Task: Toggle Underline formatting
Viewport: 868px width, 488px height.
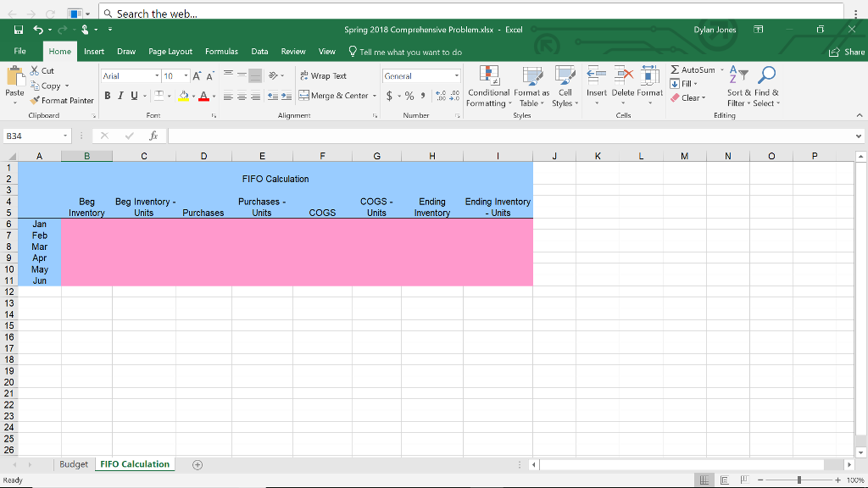Action: click(134, 96)
